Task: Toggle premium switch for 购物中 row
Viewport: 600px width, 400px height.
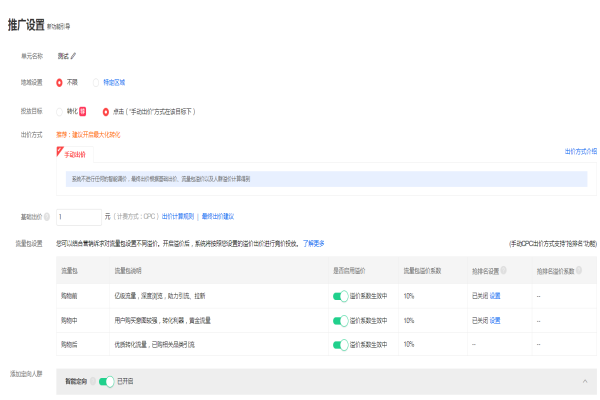Action: pyautogui.click(x=340, y=320)
